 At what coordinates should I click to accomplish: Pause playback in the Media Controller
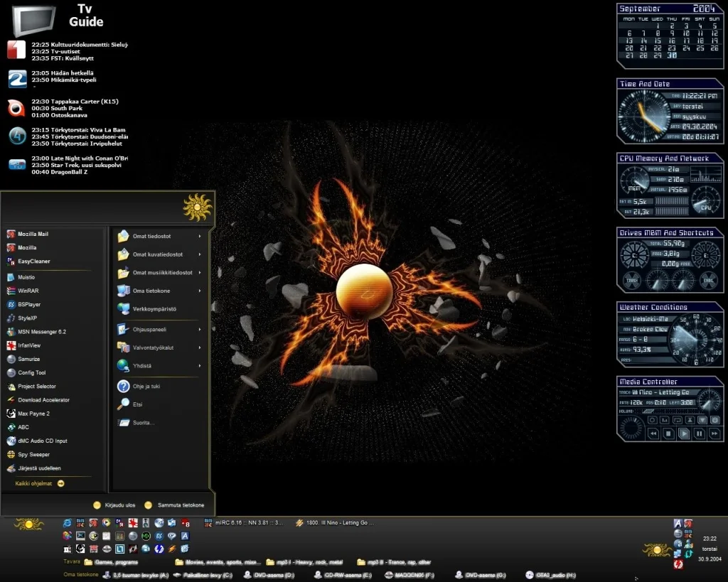699,433
